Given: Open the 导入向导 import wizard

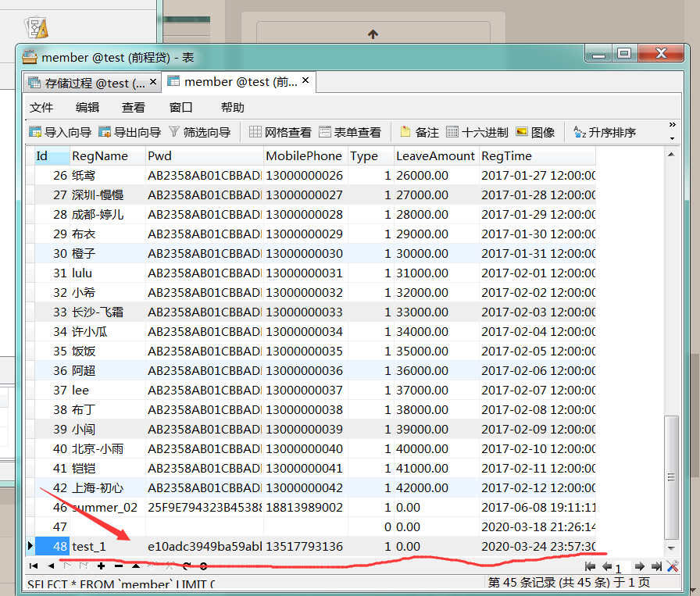Looking at the screenshot, I should (60, 132).
